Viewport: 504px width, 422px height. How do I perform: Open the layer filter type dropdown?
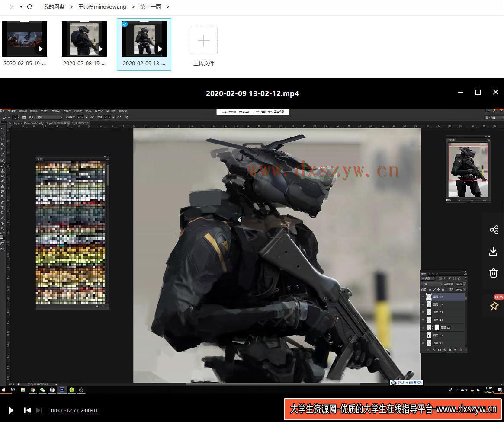click(x=429, y=278)
